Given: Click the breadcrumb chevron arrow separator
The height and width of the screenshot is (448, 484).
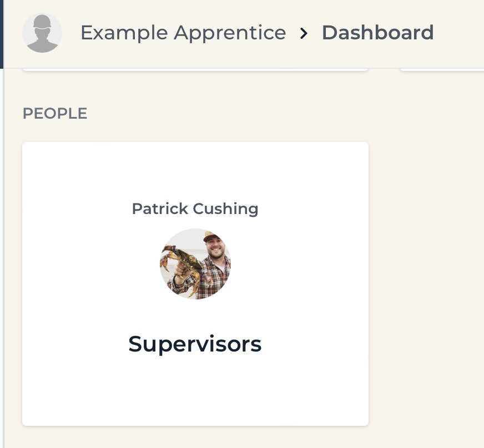Looking at the screenshot, I should [x=304, y=33].
